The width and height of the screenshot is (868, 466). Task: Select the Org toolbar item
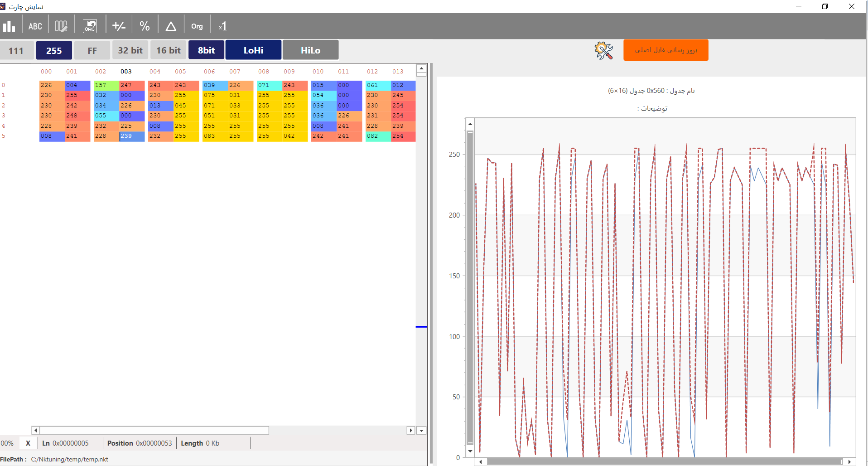click(x=197, y=26)
